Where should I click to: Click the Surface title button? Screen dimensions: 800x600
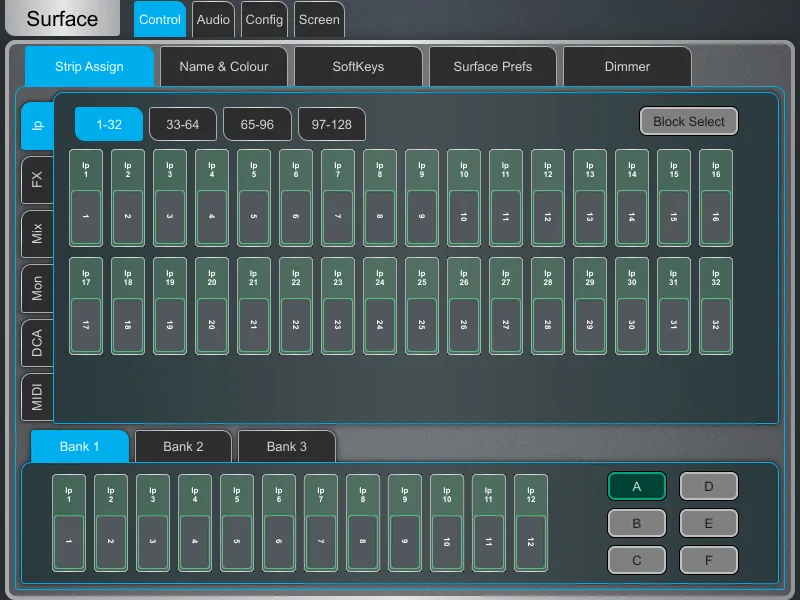pyautogui.click(x=62, y=18)
